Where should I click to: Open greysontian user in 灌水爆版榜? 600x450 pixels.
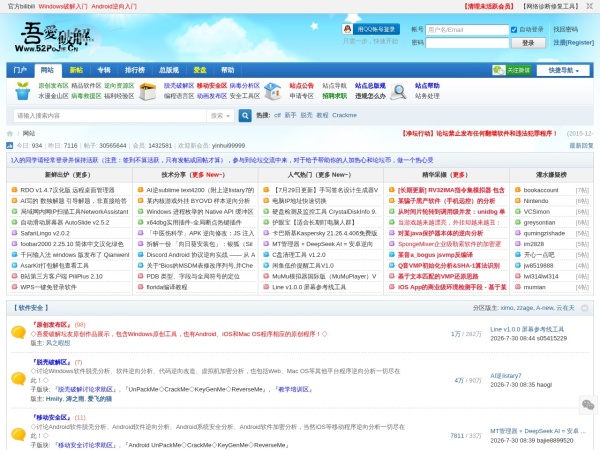pos(539,222)
